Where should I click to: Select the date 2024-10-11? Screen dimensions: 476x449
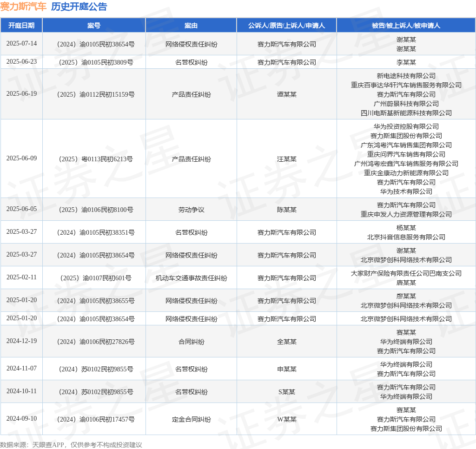click(21, 391)
